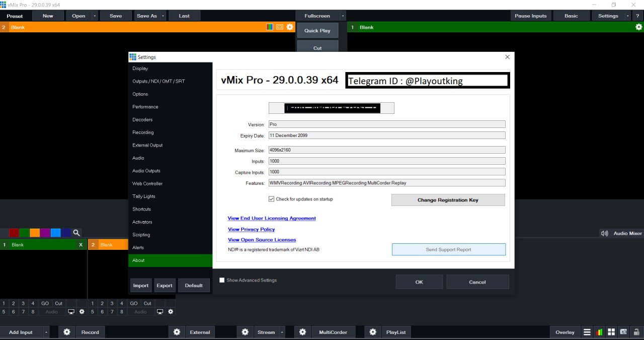Toggle overlay 2 on input 1 tile

(x=13, y=303)
